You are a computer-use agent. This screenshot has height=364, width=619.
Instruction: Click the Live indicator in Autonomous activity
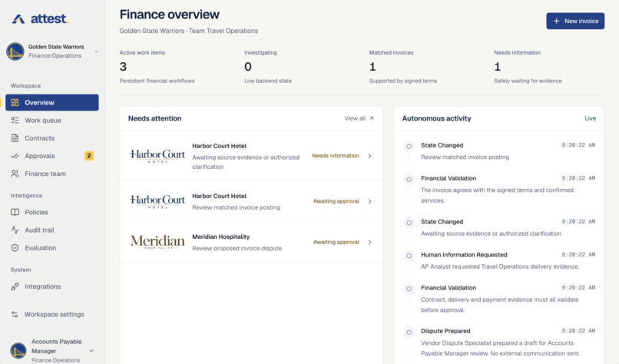coord(590,118)
